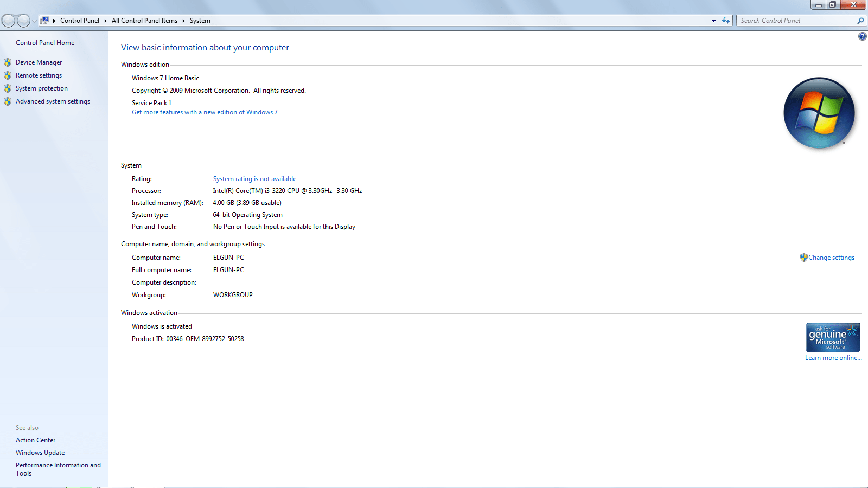
Task: Click the Forward navigation arrow button
Action: point(23,21)
